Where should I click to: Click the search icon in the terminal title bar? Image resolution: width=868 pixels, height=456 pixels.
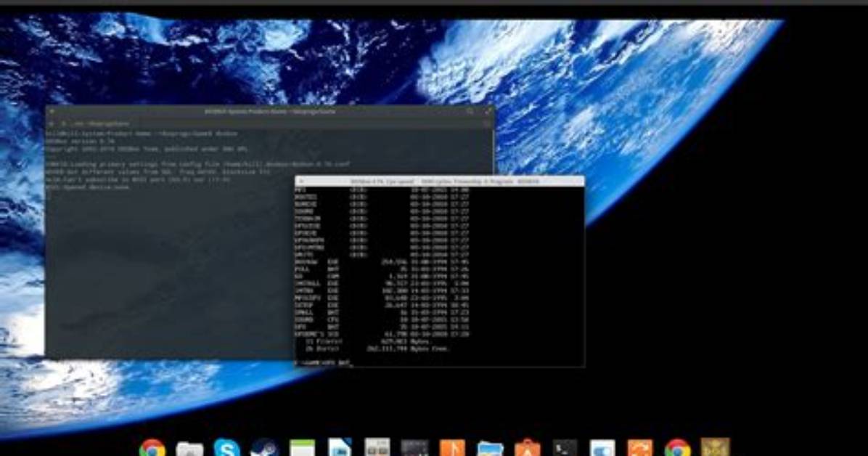coord(470,111)
